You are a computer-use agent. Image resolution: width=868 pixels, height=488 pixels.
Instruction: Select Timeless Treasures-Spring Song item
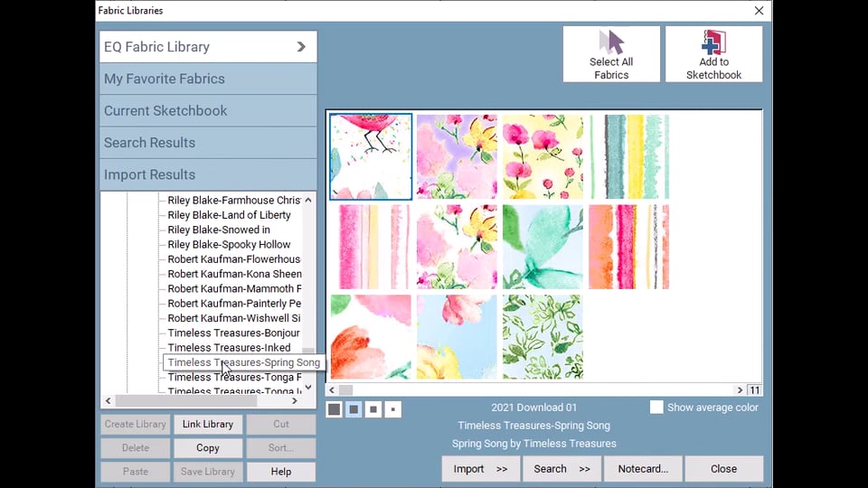pos(243,362)
